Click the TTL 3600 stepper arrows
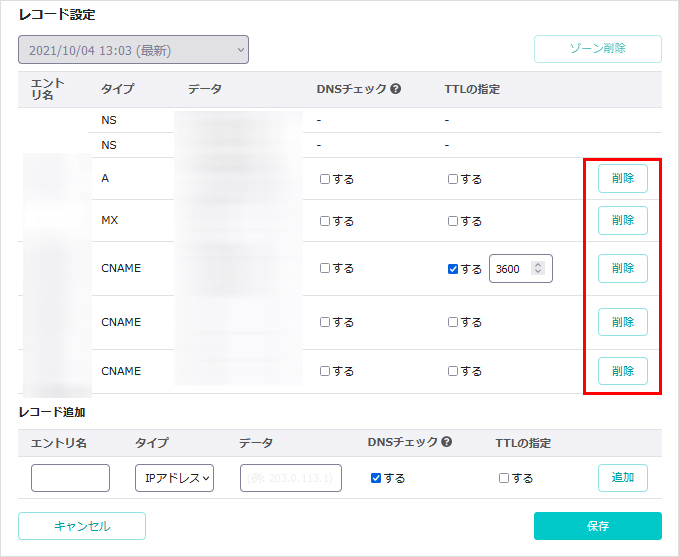 pyautogui.click(x=538, y=269)
